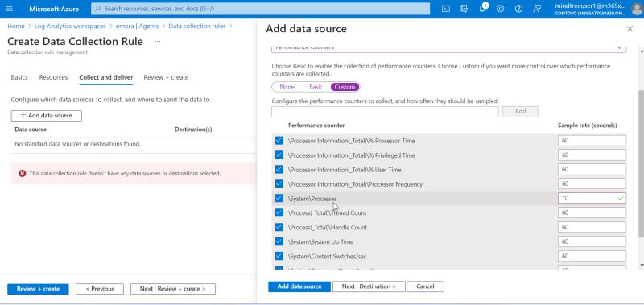Screen dimensions: 644x305
Task: Edit sample rate for Processor Frequency
Action: [592, 184]
